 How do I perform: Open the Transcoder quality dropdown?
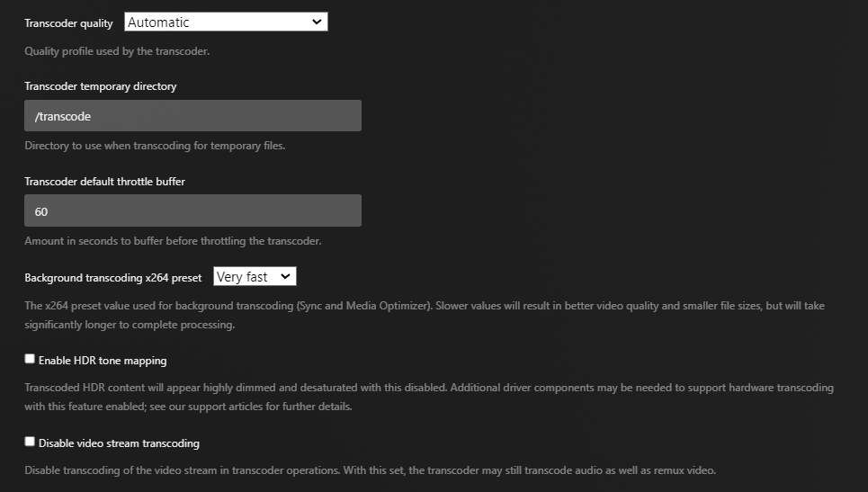pos(226,22)
